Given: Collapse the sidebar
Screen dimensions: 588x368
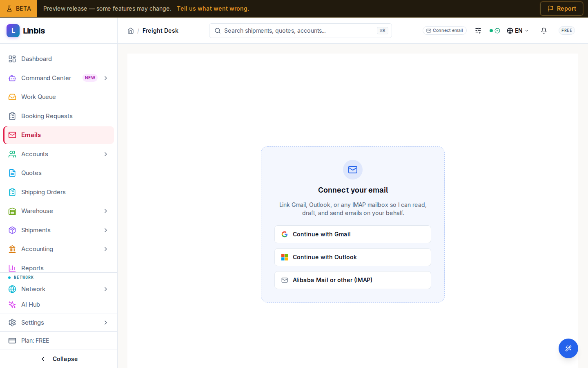Looking at the screenshot, I should pyautogui.click(x=59, y=359).
